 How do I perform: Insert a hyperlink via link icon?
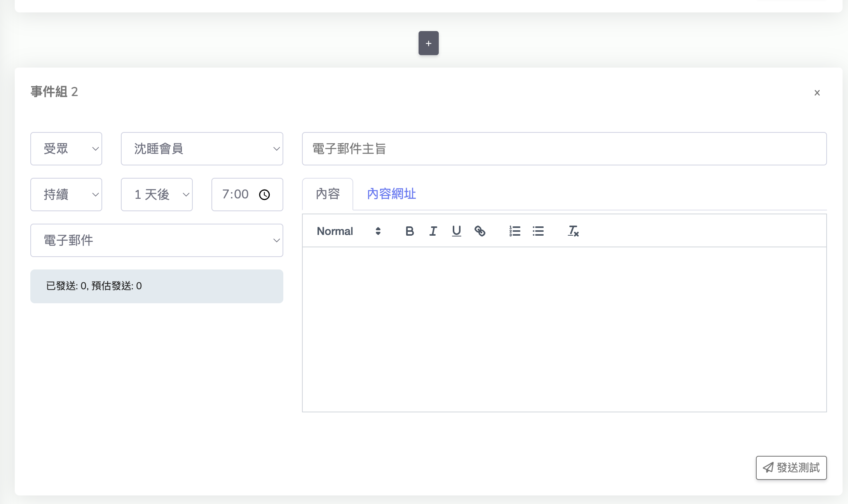coord(480,231)
